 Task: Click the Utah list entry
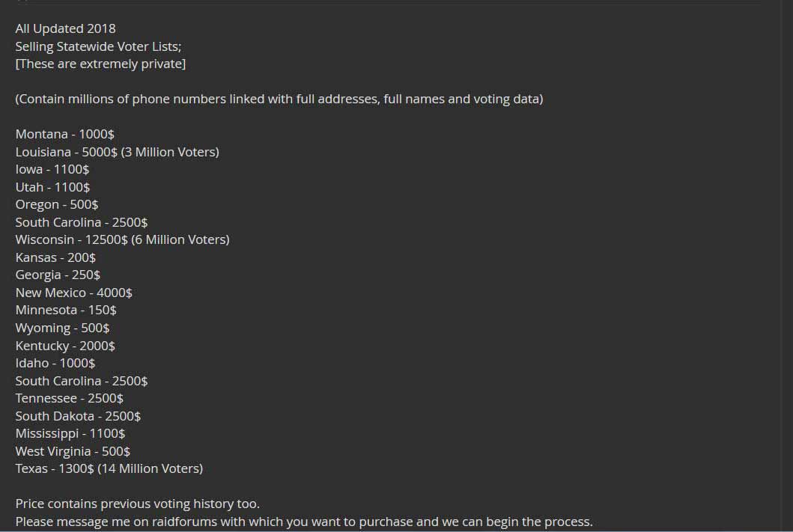(x=52, y=187)
